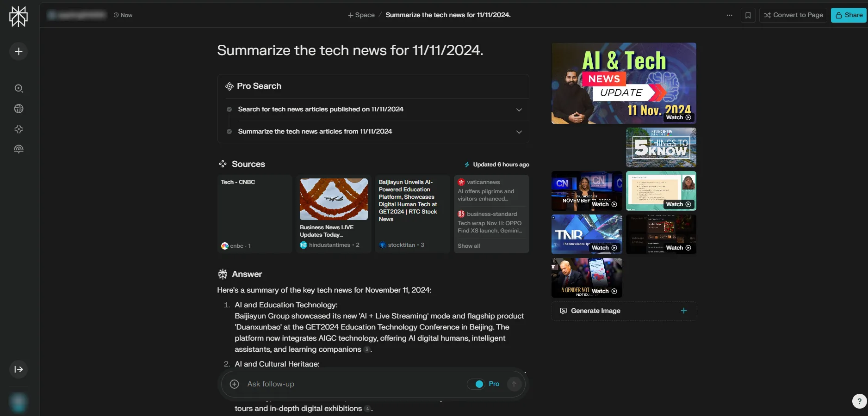The width and height of the screenshot is (868, 416).
Task: Click the attach plus icon in follow-up box
Action: click(x=235, y=384)
